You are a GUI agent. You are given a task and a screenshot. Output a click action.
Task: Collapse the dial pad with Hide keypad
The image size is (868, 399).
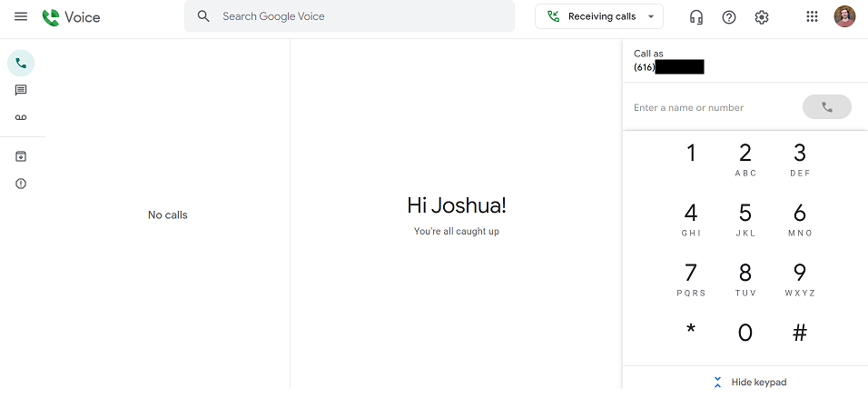(749, 383)
